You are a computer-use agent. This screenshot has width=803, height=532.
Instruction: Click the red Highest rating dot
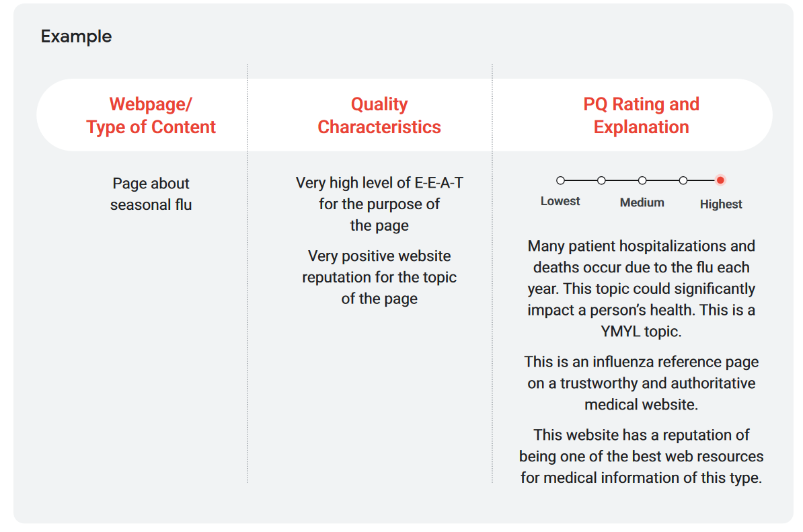pos(720,180)
